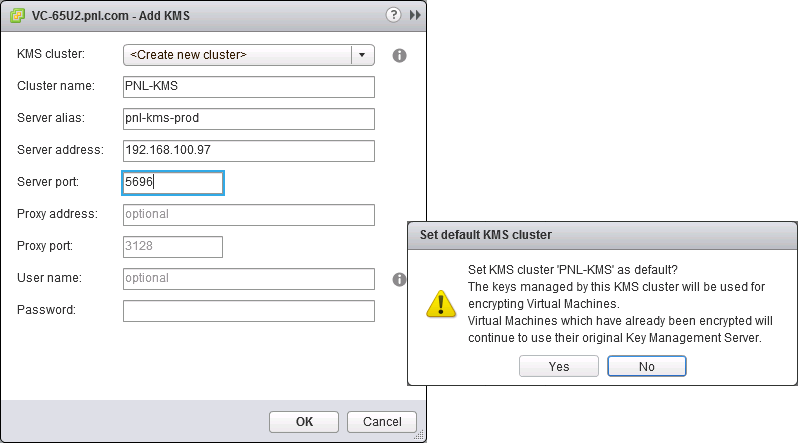Click the User name label
Viewport: 798px width, 443px height.
coord(49,278)
